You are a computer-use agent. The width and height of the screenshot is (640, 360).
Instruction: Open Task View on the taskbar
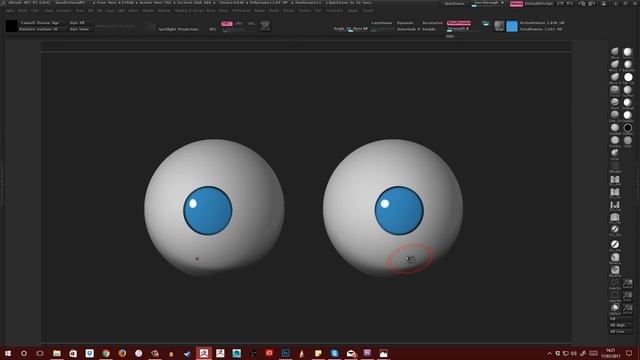coord(40,353)
